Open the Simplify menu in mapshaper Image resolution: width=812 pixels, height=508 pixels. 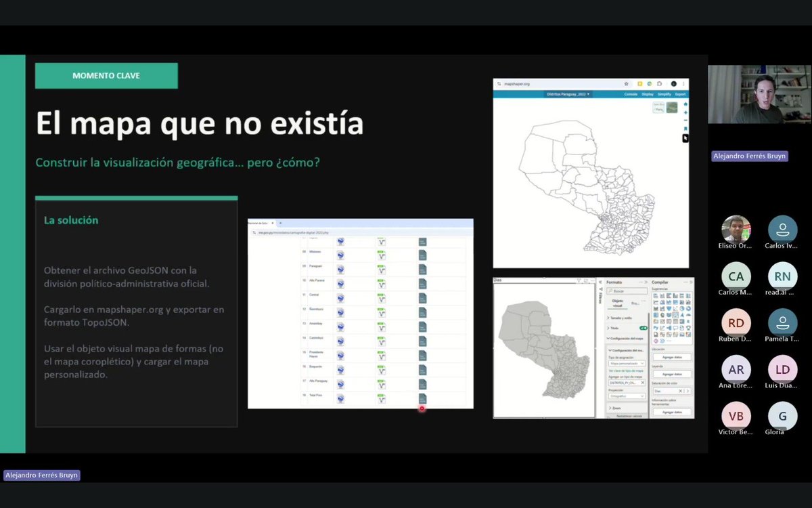[664, 94]
